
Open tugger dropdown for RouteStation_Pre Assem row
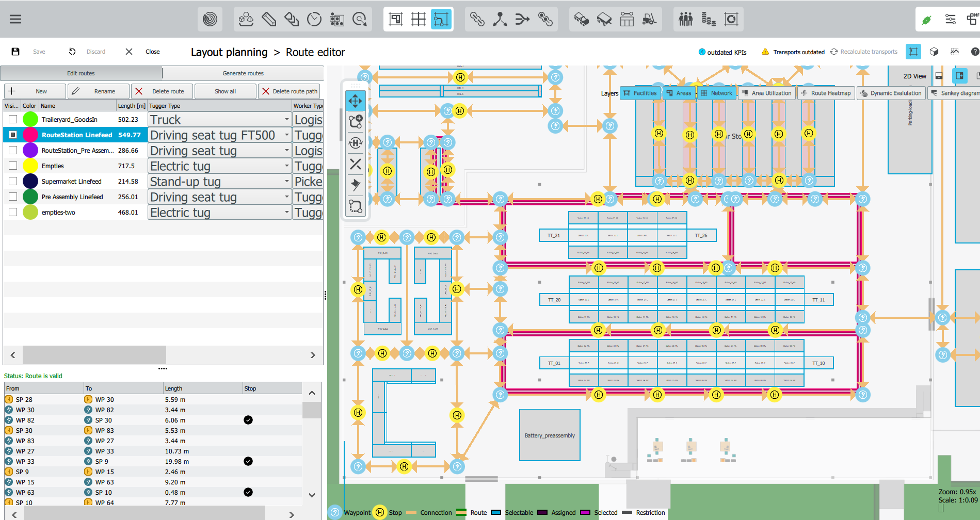220,150
